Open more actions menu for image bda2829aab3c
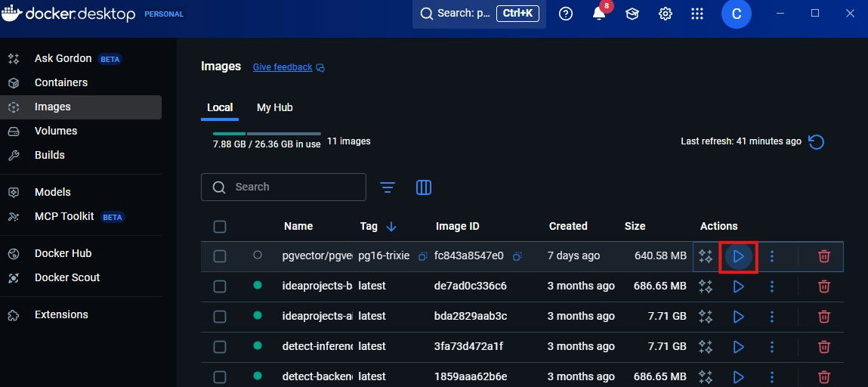The width and height of the screenshot is (868, 387). [771, 316]
